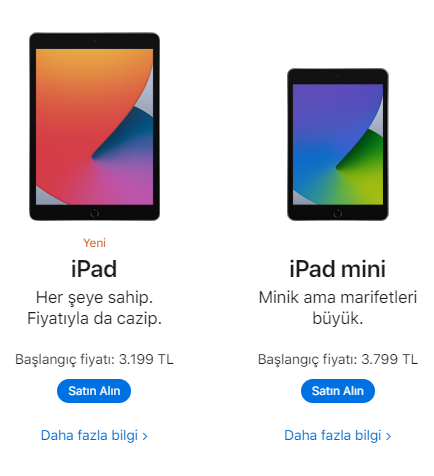Click the iPad product heading
Viewport: 434px width, 476px height.
point(94,269)
